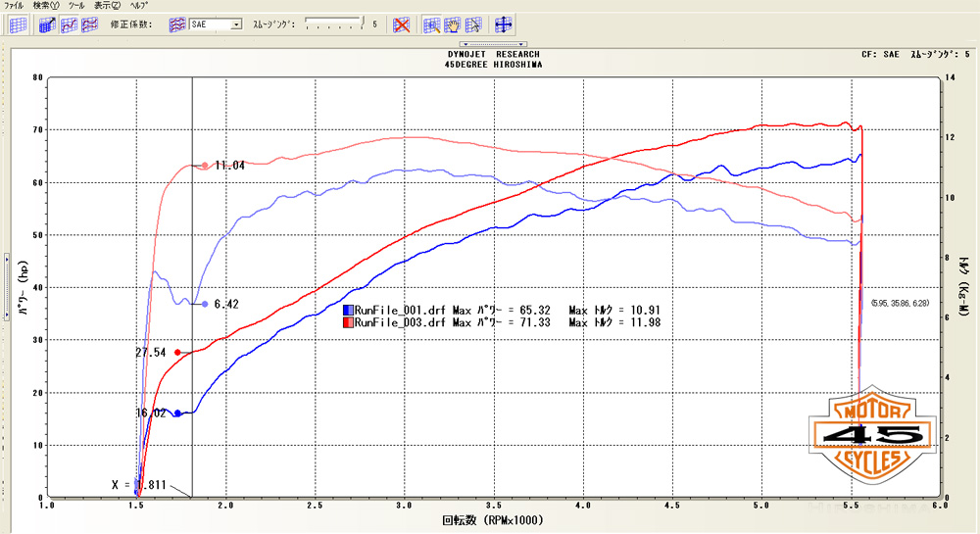Click the third red curve graph icon
The image size is (980, 534).
pyautogui.click(x=91, y=24)
